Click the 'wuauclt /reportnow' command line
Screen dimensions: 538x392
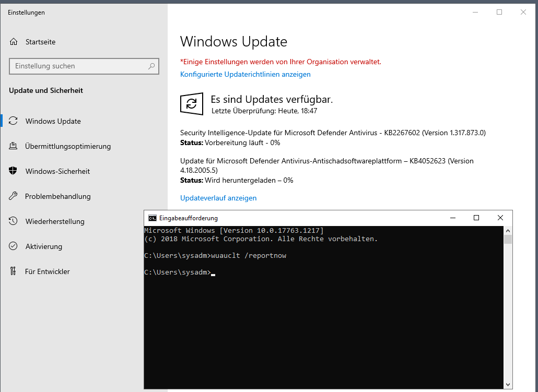pyautogui.click(x=249, y=255)
